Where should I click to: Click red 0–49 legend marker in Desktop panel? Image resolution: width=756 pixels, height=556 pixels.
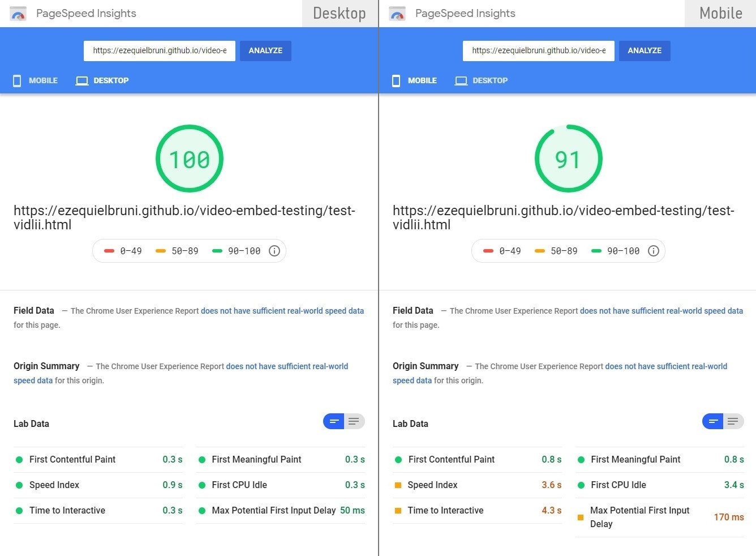109,251
